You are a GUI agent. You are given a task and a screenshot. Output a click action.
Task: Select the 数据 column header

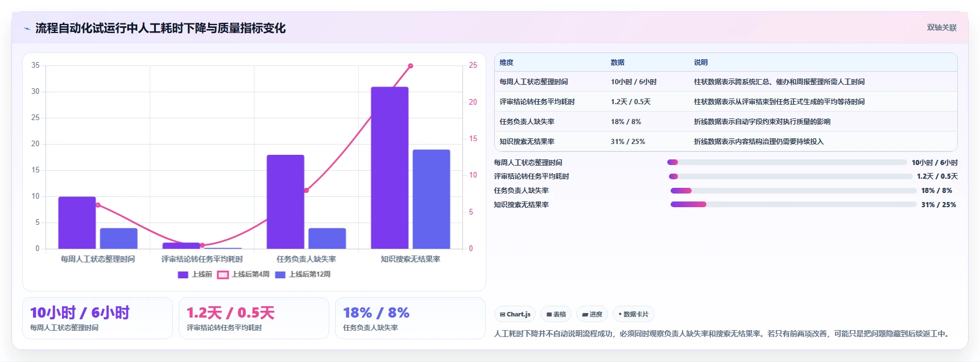point(618,63)
